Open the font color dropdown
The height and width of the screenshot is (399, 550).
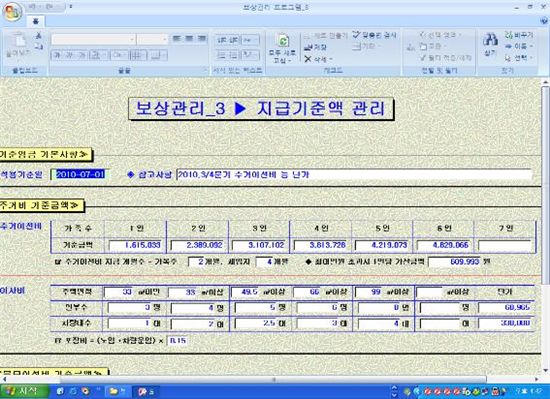(x=99, y=55)
